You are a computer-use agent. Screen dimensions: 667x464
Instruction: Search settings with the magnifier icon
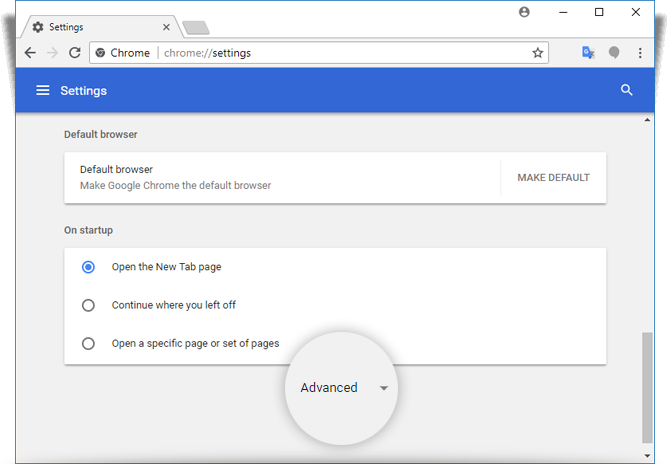click(x=626, y=90)
